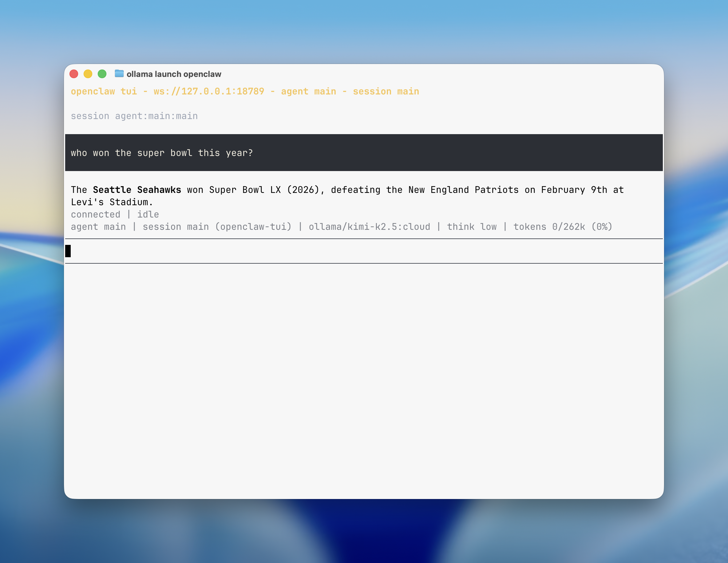Viewport: 728px width, 563px height.
Task: Click the "Levi's Stadium" text
Action: 112,202
